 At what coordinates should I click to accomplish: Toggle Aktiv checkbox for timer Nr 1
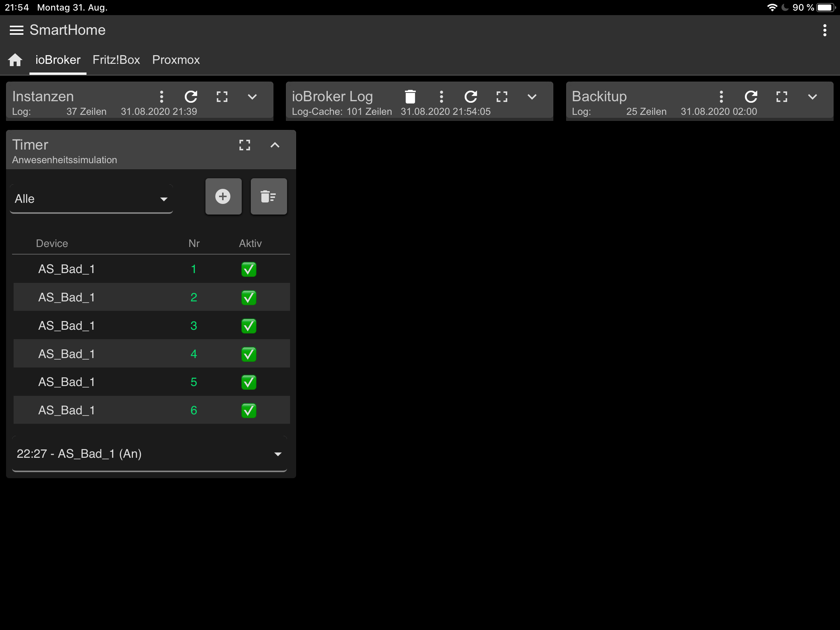(249, 269)
